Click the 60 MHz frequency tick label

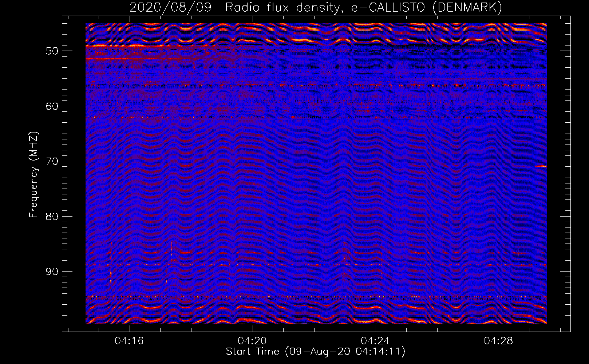[52, 106]
